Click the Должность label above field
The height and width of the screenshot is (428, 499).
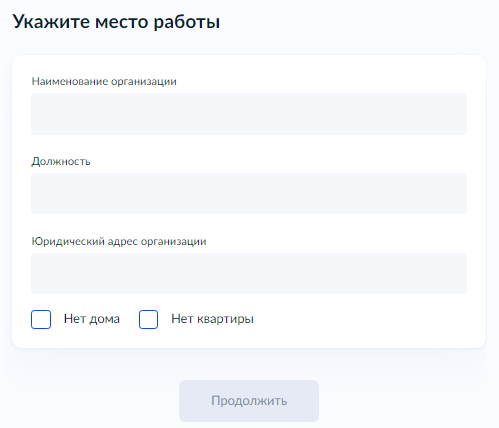coord(61,161)
